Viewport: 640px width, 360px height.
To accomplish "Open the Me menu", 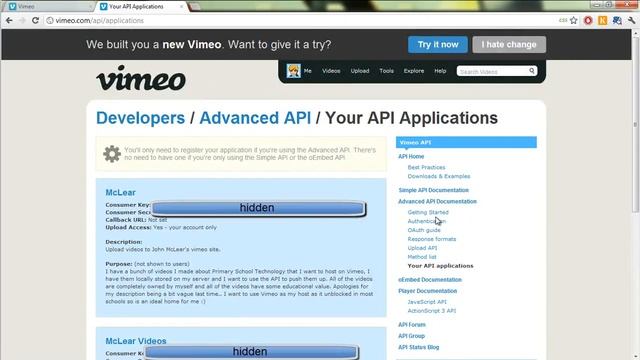I will pyautogui.click(x=308, y=71).
